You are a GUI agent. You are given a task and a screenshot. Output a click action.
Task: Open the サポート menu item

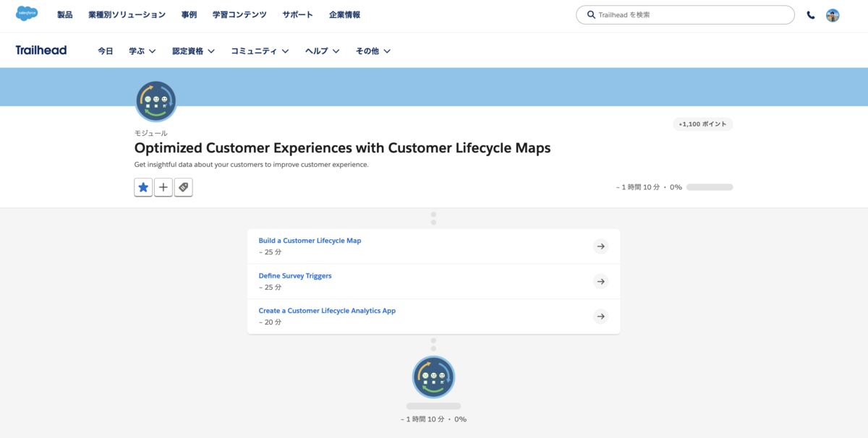(297, 14)
